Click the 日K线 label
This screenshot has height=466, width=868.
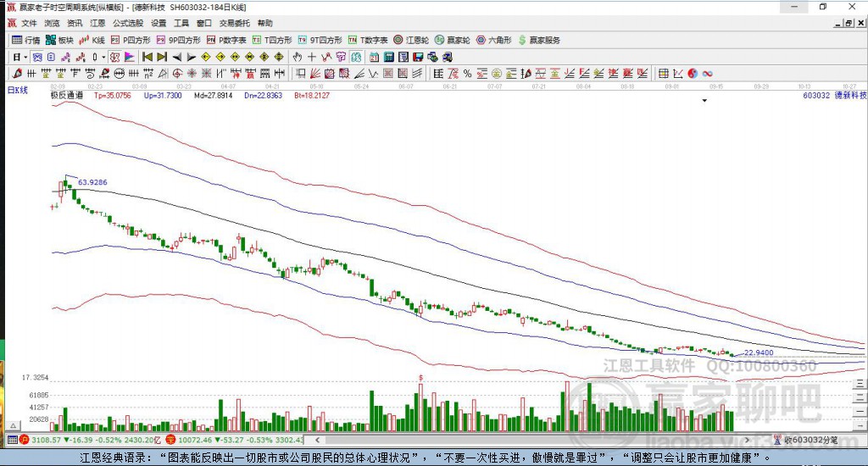(17, 90)
